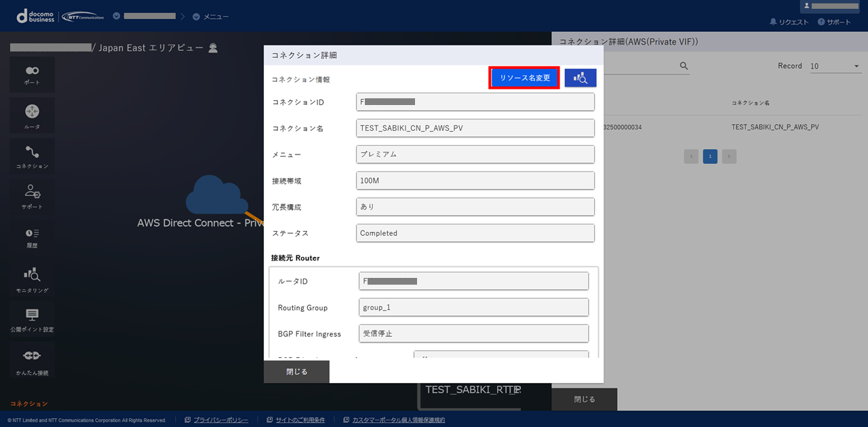Open the プライバシーポリシー footer link

(220, 420)
